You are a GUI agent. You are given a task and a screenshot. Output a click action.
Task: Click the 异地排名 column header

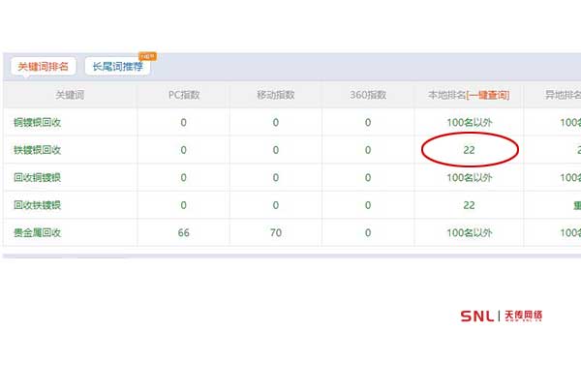pos(560,95)
